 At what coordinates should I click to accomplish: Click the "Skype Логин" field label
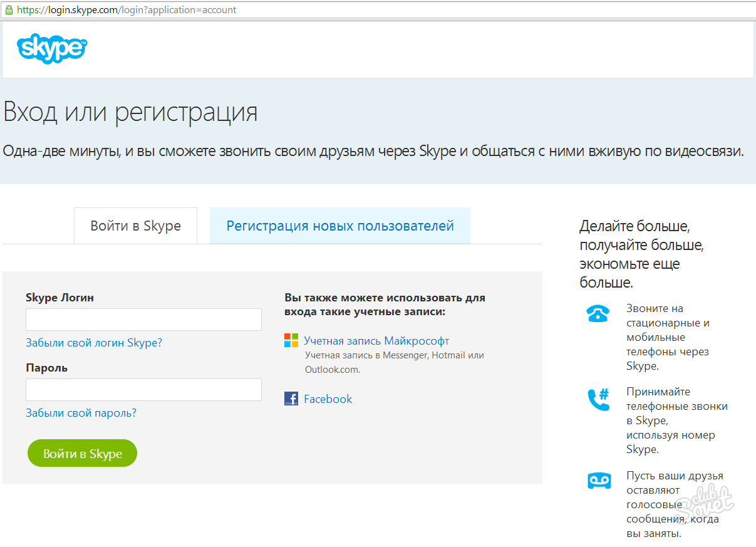[60, 298]
